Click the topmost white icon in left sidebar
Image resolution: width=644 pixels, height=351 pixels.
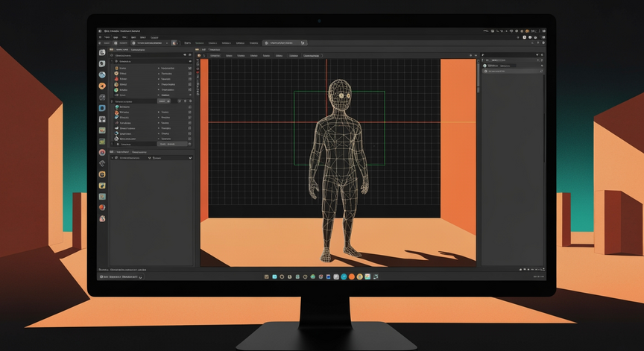102,53
